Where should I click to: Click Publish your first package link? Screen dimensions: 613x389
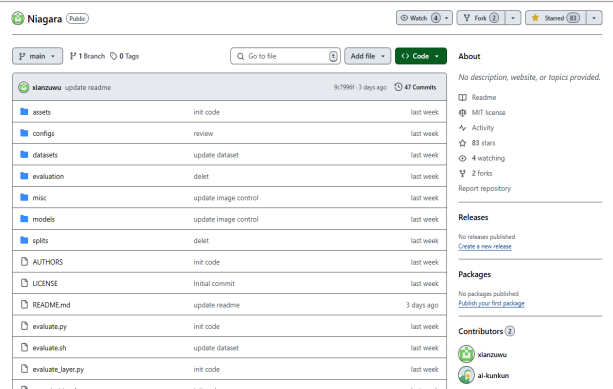tap(491, 303)
